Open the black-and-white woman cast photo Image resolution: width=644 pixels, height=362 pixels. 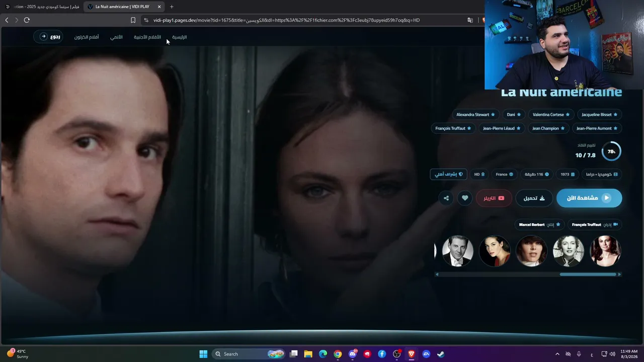[x=569, y=250]
